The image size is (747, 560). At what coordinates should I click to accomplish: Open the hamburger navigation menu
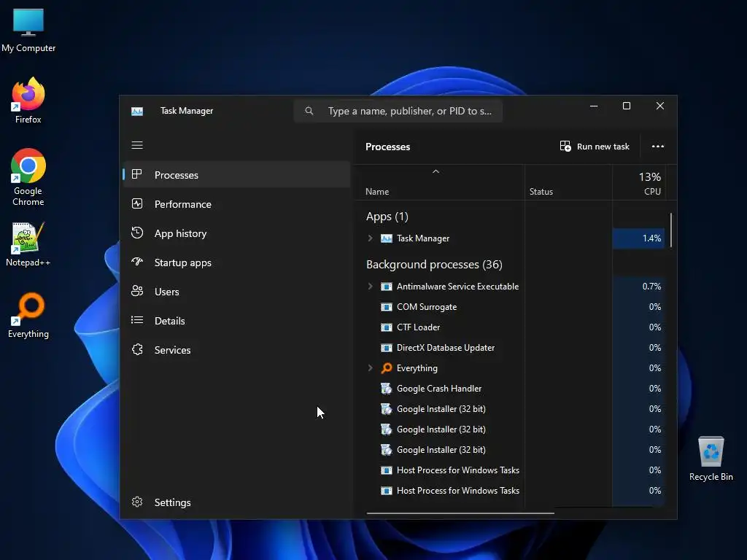coord(137,145)
